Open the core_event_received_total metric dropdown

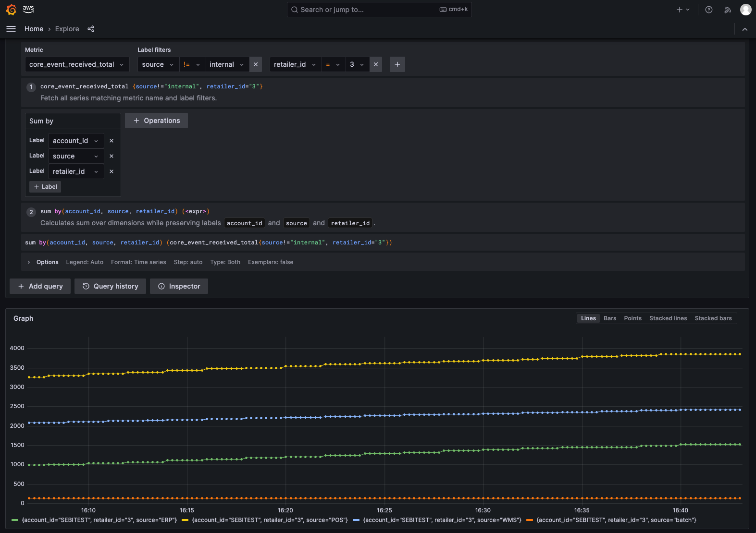(77, 64)
